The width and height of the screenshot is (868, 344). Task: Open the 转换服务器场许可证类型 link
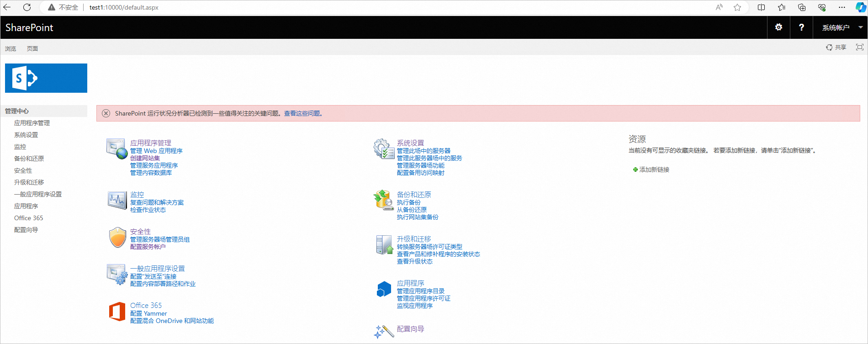(x=429, y=247)
